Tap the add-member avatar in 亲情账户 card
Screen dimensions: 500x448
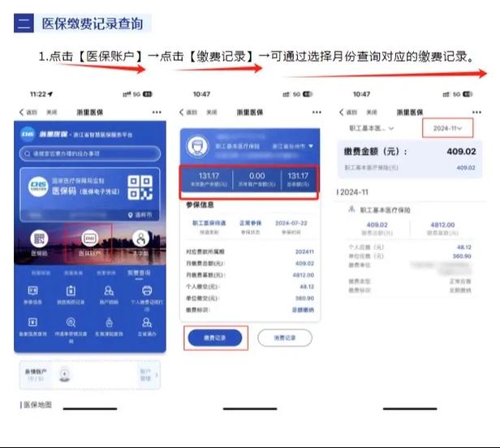pyautogui.click(x=65, y=375)
